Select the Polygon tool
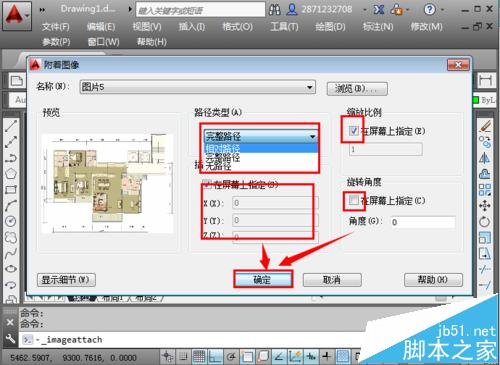The width and height of the screenshot is (500, 365). [x=11, y=174]
